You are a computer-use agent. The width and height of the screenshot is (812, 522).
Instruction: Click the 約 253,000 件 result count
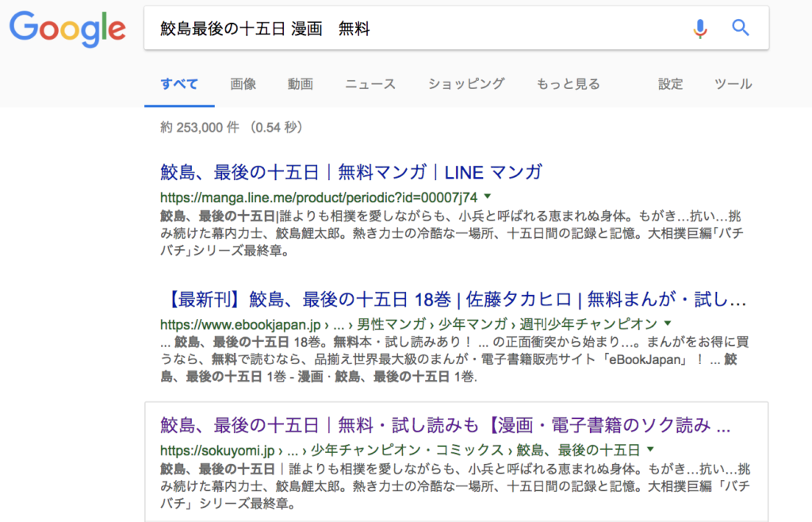pos(231,128)
